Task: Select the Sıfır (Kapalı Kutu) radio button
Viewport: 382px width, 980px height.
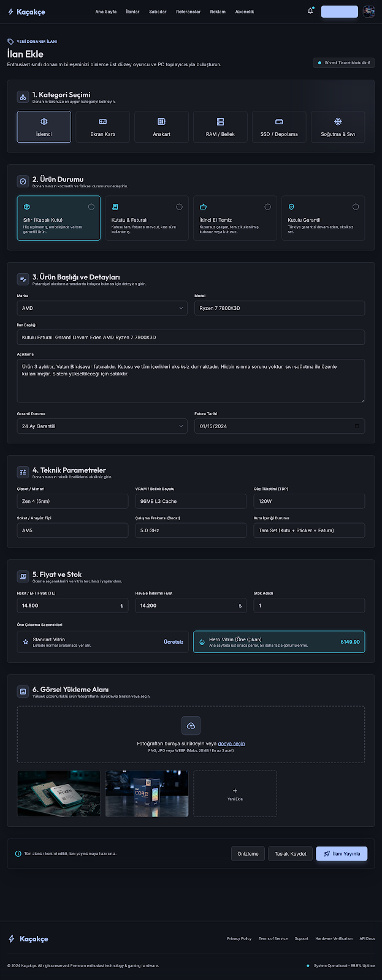Action: point(91,207)
